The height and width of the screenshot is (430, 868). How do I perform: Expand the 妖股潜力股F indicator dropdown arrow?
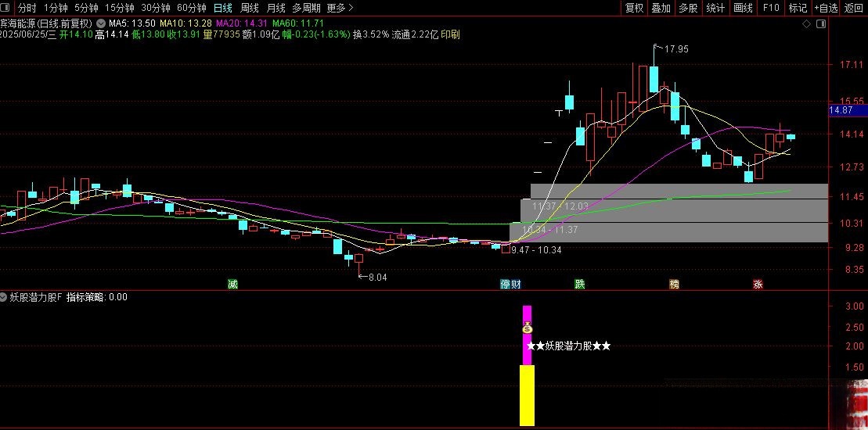4,297
